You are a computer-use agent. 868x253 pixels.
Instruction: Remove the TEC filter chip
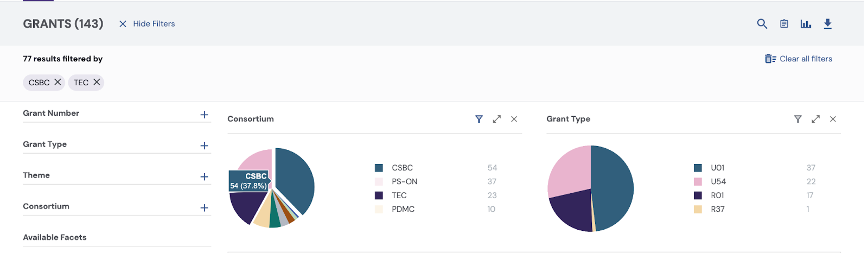coord(97,82)
